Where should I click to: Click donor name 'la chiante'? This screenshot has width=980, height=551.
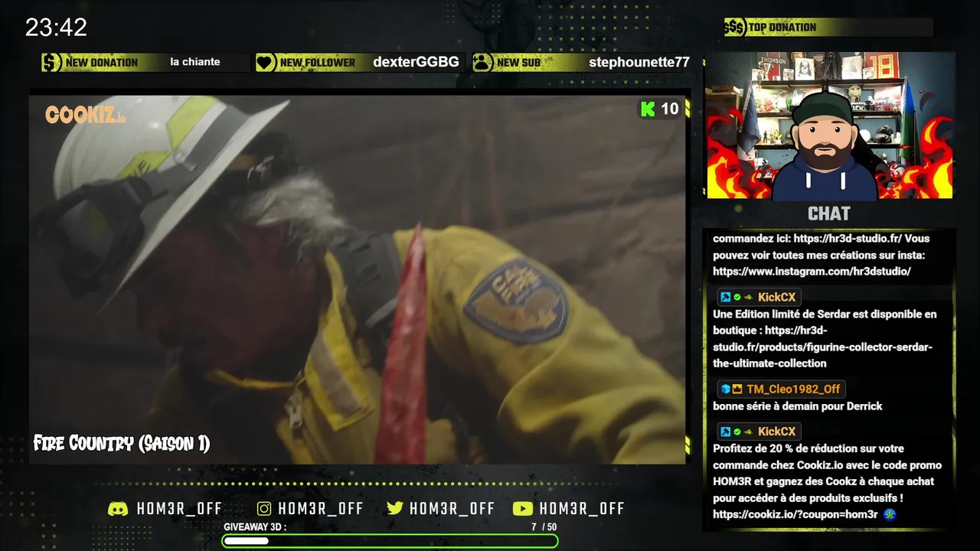[195, 62]
